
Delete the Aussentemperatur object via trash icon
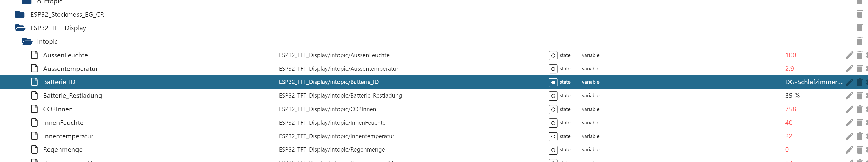[x=860, y=69]
